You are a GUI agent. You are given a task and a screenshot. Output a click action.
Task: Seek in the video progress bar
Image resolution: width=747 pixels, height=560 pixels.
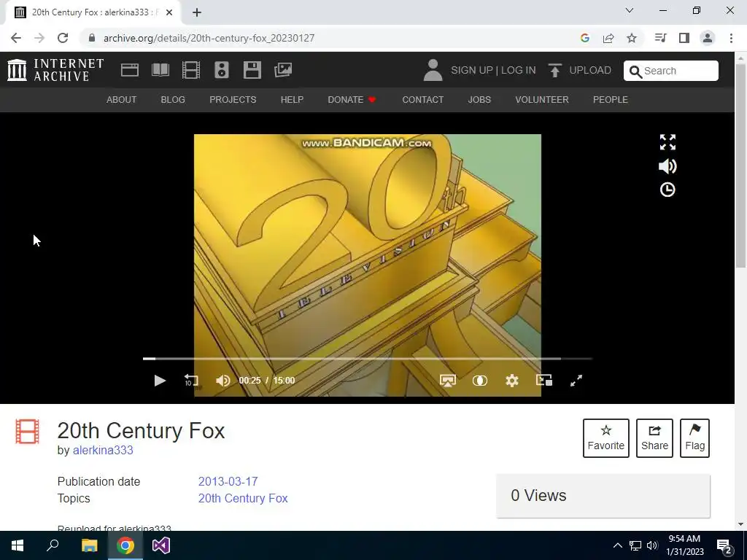(x=367, y=359)
